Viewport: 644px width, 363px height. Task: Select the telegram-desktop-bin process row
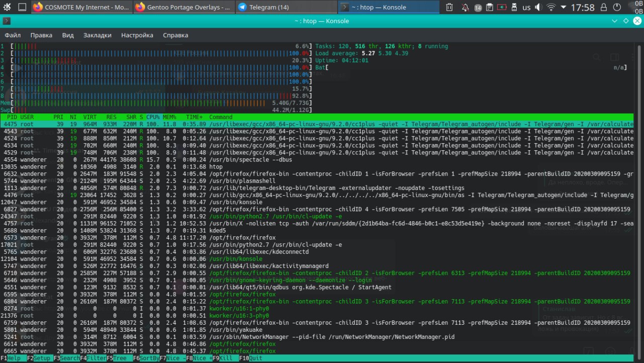click(x=317, y=188)
